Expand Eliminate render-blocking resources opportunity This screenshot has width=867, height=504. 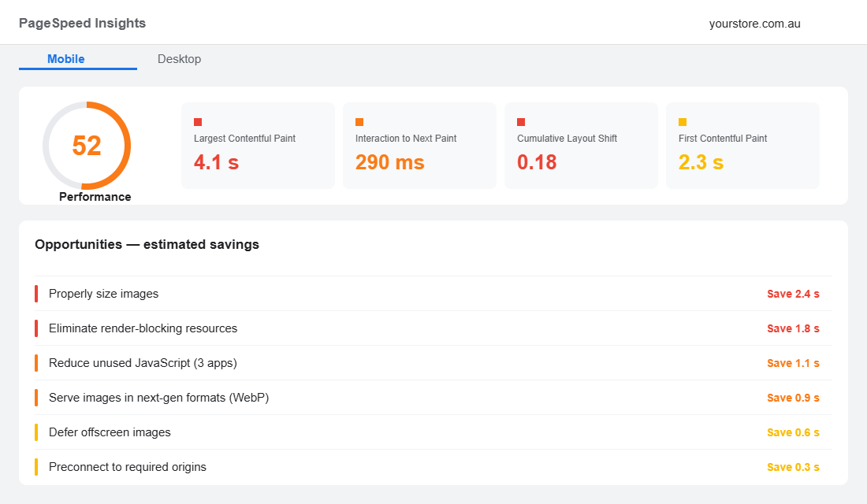click(x=433, y=328)
